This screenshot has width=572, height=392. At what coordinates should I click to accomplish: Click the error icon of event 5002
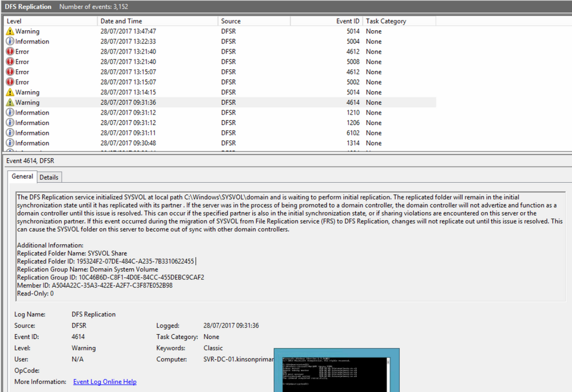pyautogui.click(x=10, y=82)
